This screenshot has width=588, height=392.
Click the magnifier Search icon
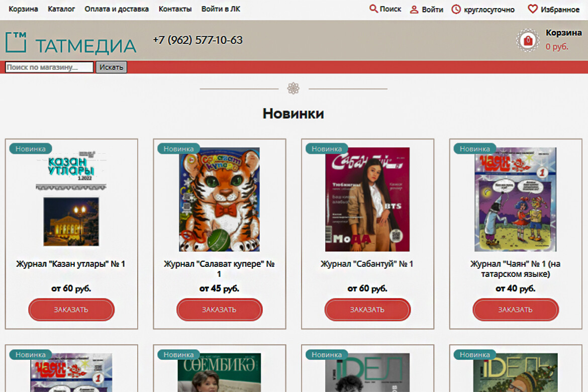click(x=373, y=8)
